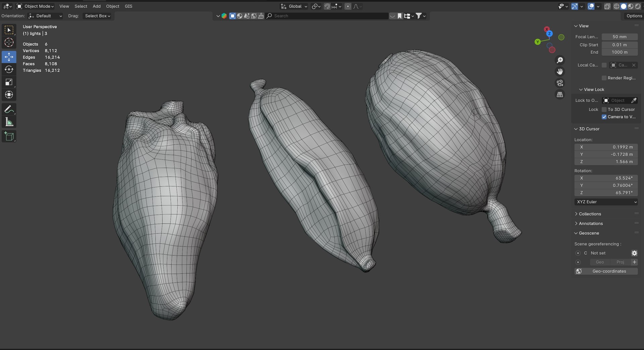The width and height of the screenshot is (644, 350).
Task: Expand the Annotations panel
Action: (x=591, y=224)
